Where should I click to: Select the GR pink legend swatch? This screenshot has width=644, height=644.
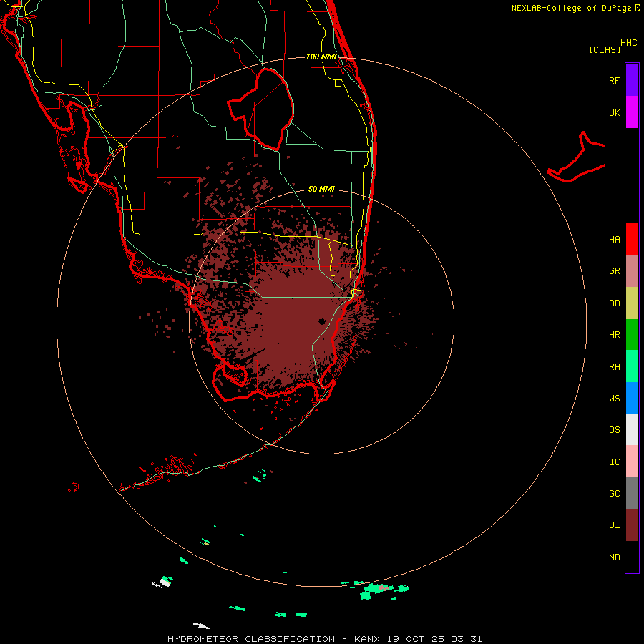pos(632,271)
